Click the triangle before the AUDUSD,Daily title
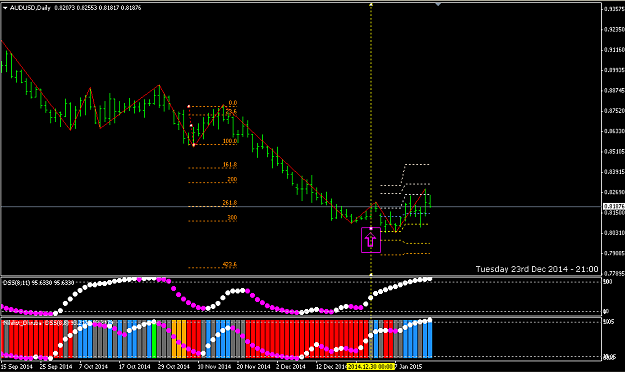 [5, 8]
